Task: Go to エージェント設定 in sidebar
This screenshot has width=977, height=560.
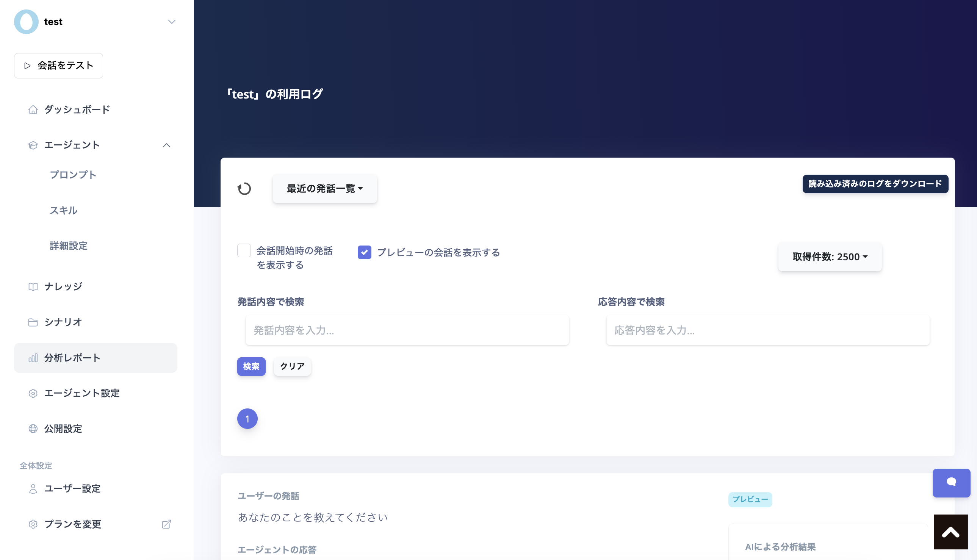Action: pyautogui.click(x=81, y=393)
